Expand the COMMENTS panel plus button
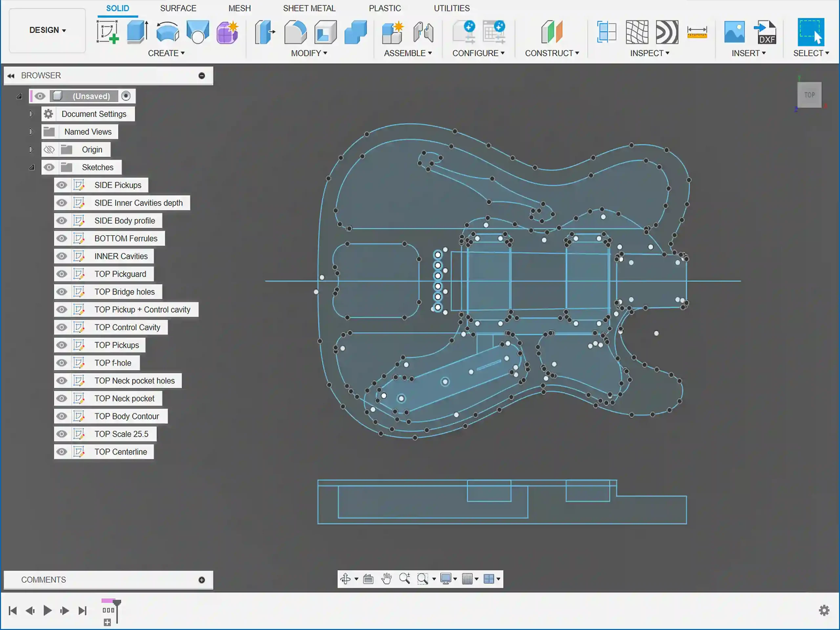 coord(202,580)
